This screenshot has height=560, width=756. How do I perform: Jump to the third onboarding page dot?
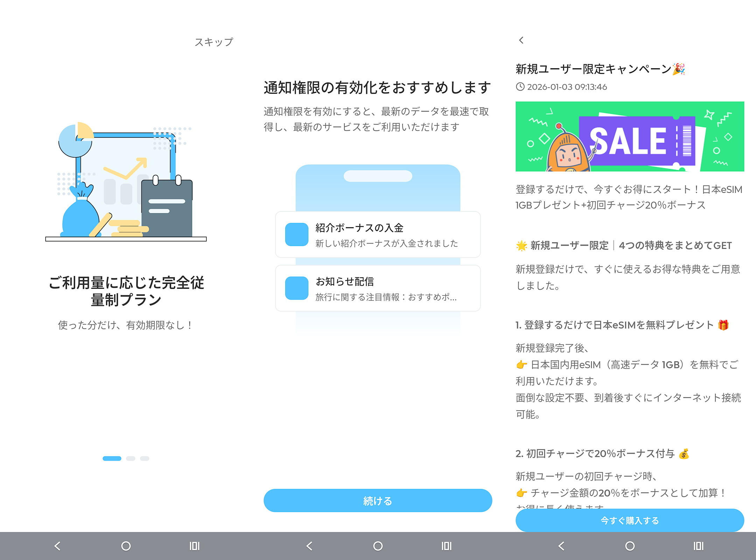click(x=145, y=458)
